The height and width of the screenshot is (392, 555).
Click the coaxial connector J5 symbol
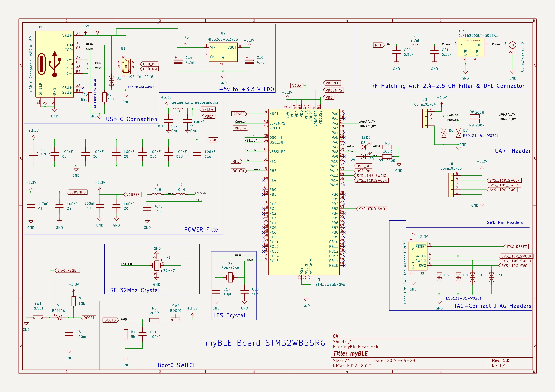[x=512, y=45]
